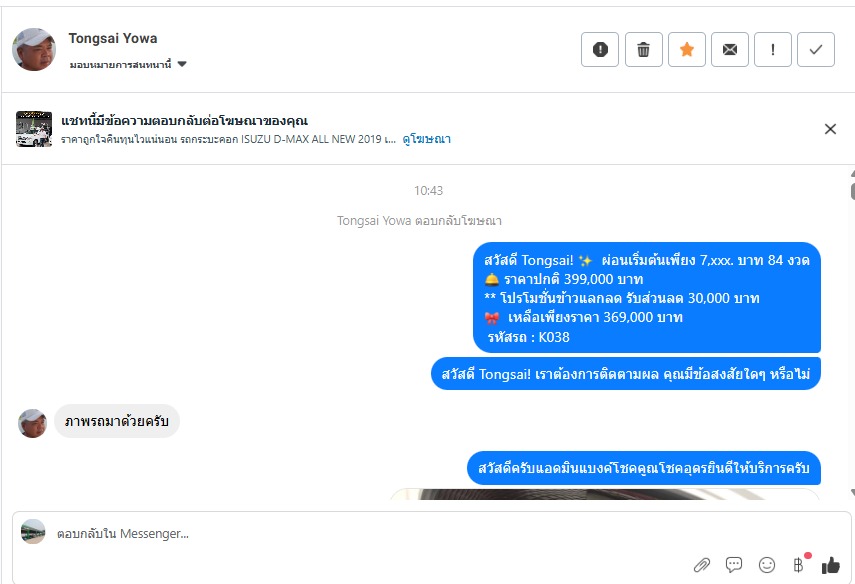Mark conversation unread with envelope icon
Screen dimensions: 855x584
pos(730,50)
